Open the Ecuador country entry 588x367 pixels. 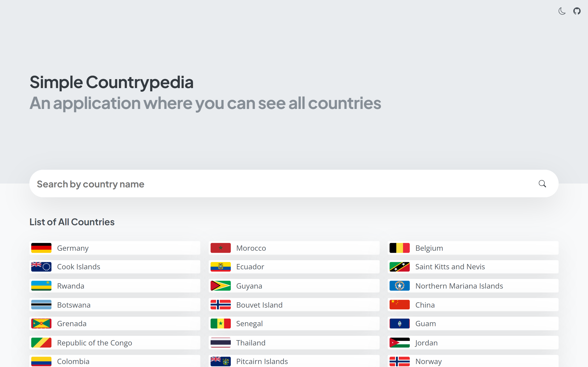point(294,267)
